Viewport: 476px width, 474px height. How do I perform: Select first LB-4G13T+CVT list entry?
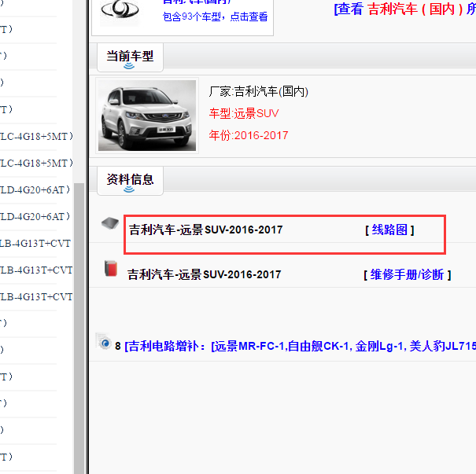pyautogui.click(x=36, y=244)
